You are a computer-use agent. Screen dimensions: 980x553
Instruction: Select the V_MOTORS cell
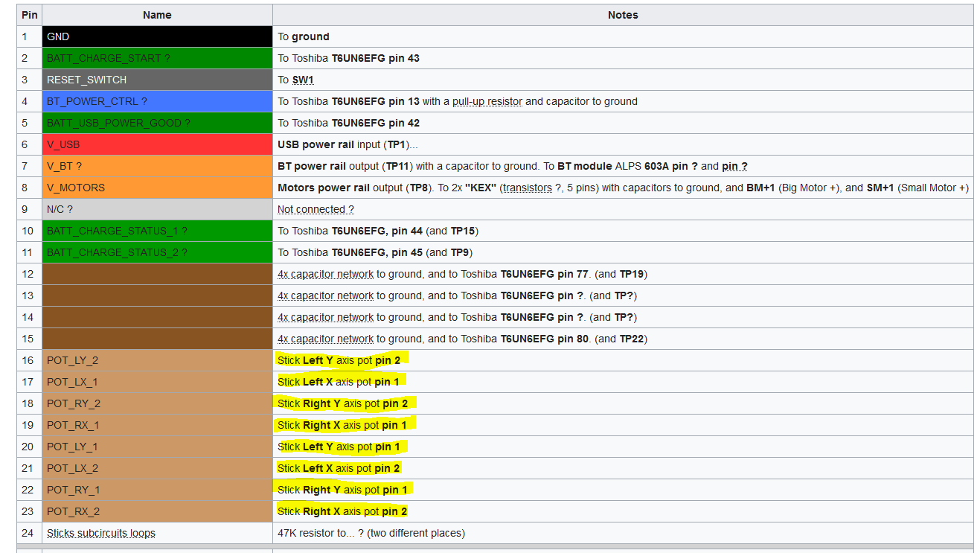[157, 188]
